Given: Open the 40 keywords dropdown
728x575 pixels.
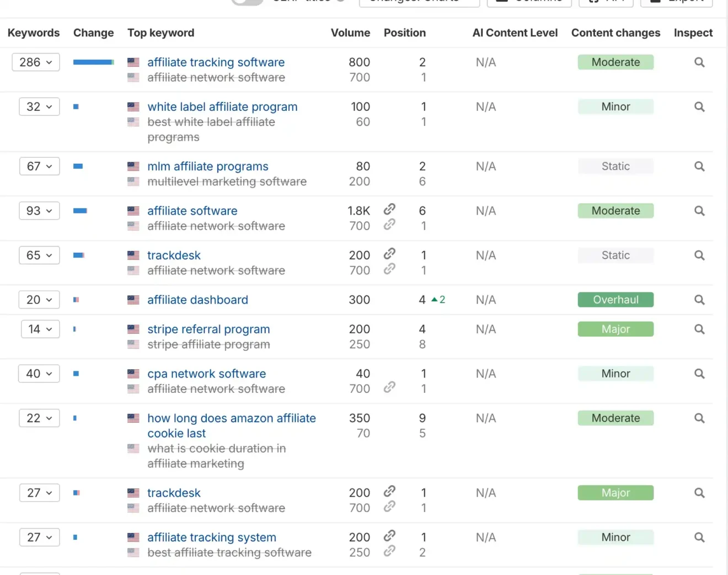Looking at the screenshot, I should click(39, 374).
